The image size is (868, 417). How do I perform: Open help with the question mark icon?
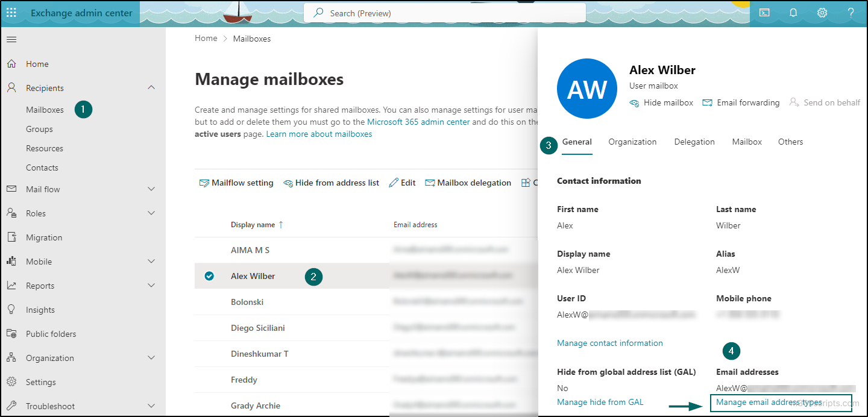click(x=851, y=12)
